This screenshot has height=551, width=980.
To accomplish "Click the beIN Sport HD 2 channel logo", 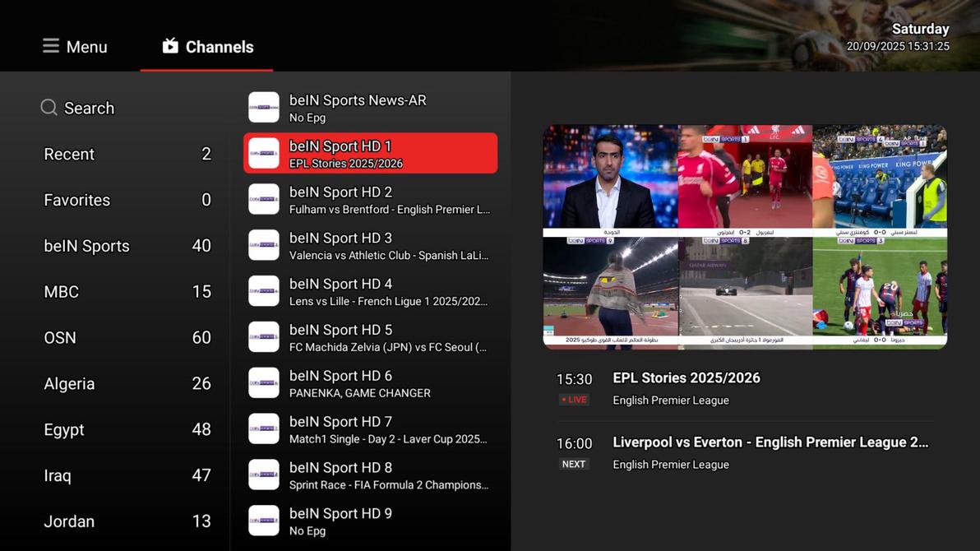I will (263, 199).
